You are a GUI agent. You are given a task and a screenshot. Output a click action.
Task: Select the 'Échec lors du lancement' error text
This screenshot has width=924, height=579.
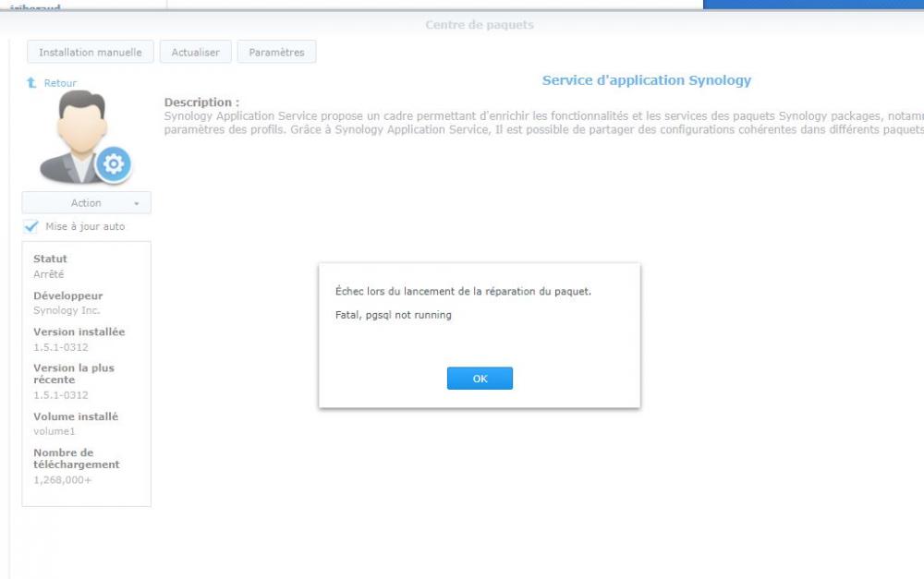(463, 291)
